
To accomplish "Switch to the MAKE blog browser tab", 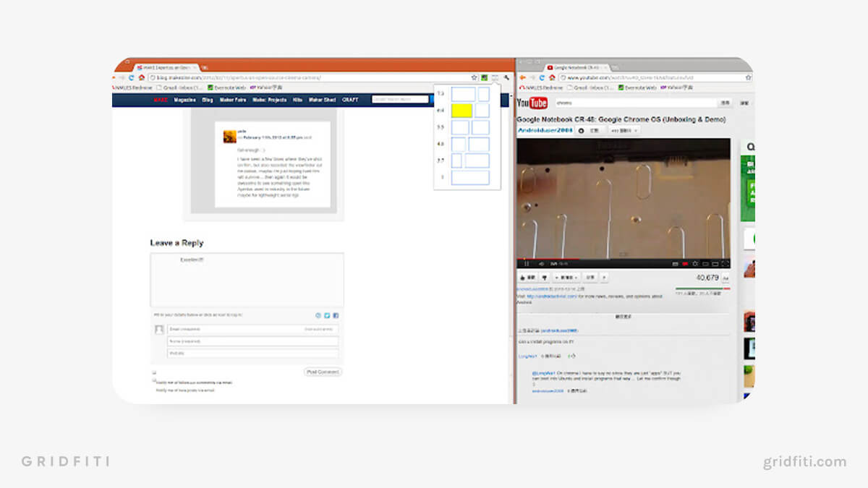I will click(166, 67).
